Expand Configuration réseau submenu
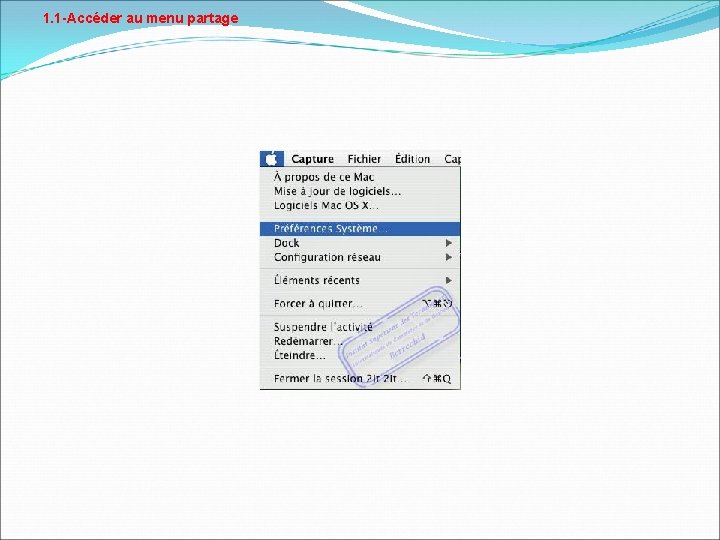This screenshot has height=540, width=720. [360, 257]
